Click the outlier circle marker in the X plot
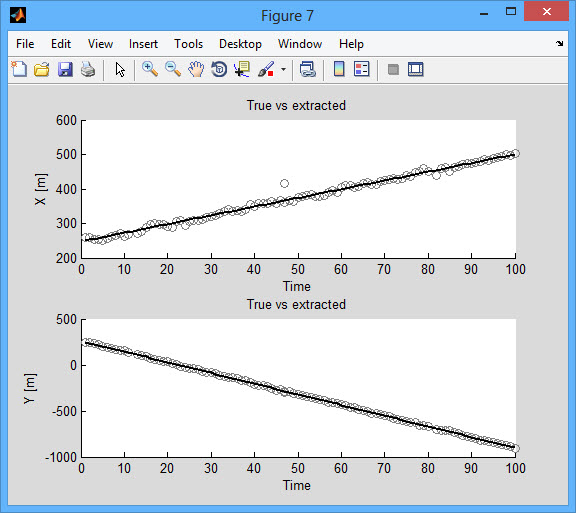The width and height of the screenshot is (576, 513). point(284,183)
